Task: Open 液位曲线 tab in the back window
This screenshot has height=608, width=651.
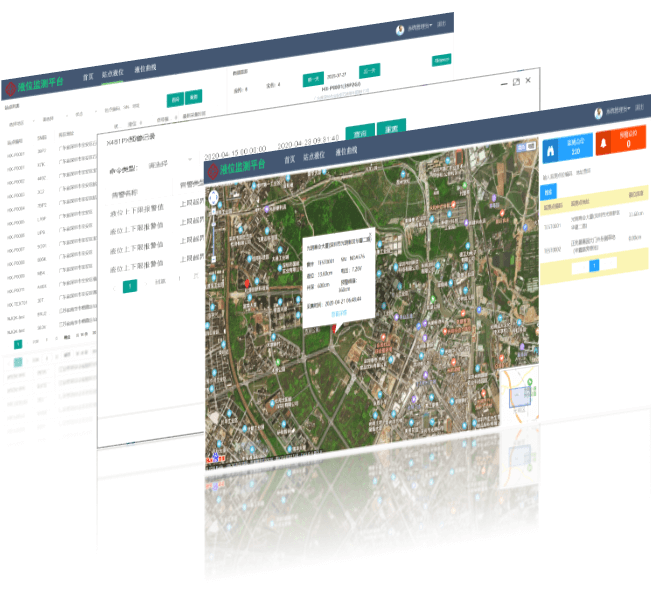Action: pyautogui.click(x=145, y=69)
